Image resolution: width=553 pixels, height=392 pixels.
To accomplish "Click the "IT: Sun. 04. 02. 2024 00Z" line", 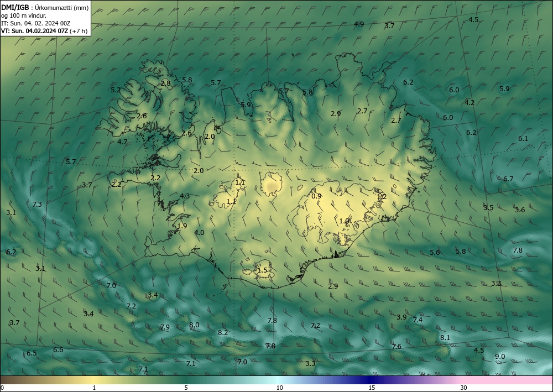I will click(35, 23).
